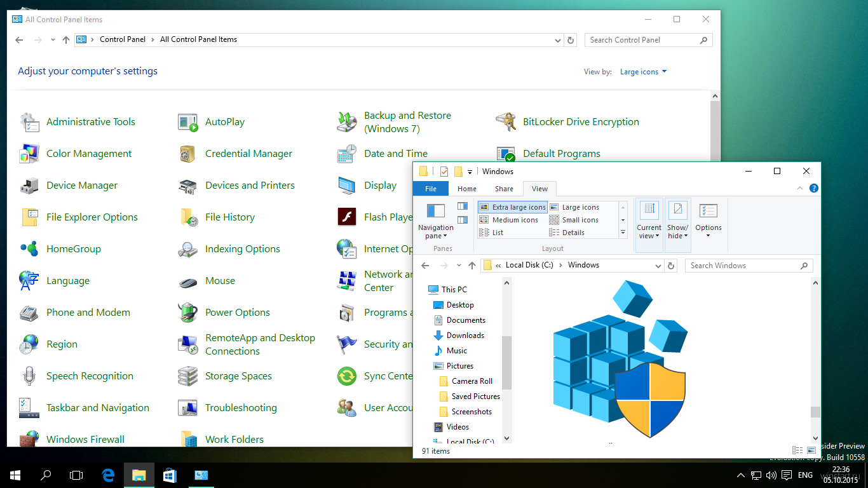Image resolution: width=868 pixels, height=488 pixels.
Task: Refresh the Control Panel address bar
Action: point(571,40)
